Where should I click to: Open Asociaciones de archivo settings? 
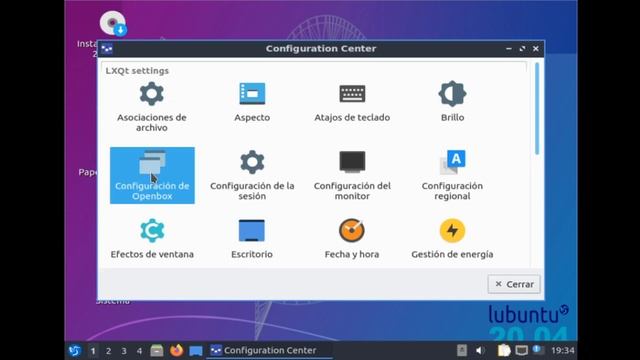click(152, 107)
